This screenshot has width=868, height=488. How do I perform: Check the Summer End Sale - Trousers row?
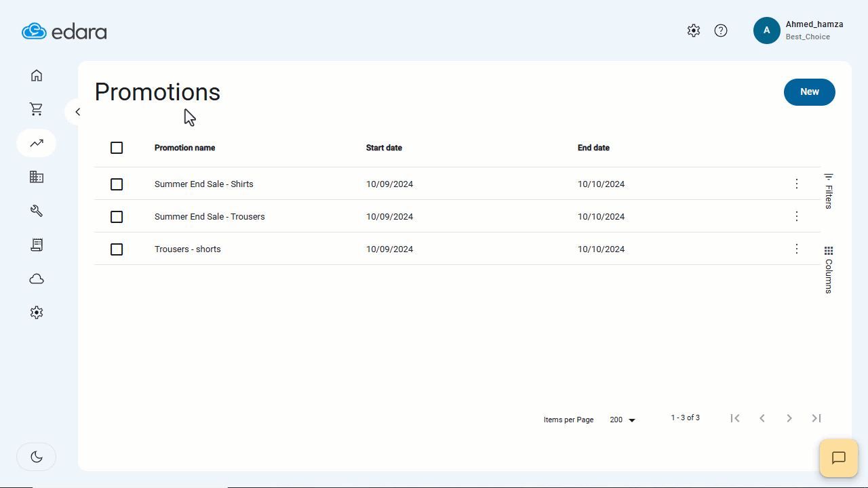[x=117, y=217]
